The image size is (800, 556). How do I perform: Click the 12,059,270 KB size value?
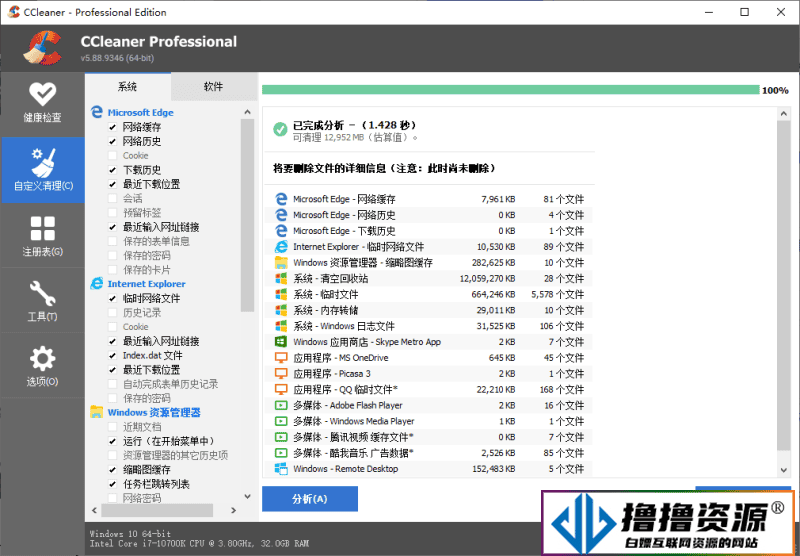[x=487, y=279]
